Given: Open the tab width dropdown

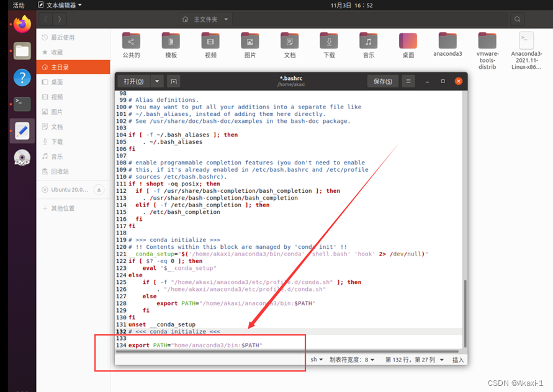Looking at the screenshot, I should (x=352, y=360).
